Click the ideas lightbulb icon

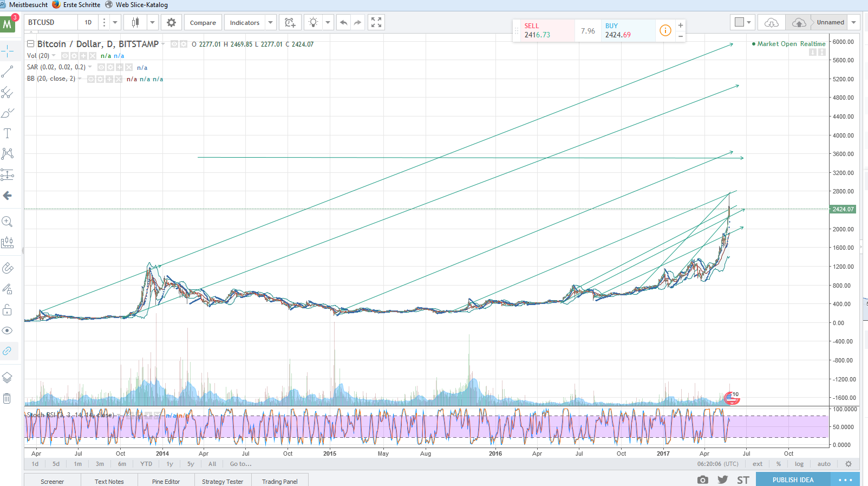pos(313,23)
